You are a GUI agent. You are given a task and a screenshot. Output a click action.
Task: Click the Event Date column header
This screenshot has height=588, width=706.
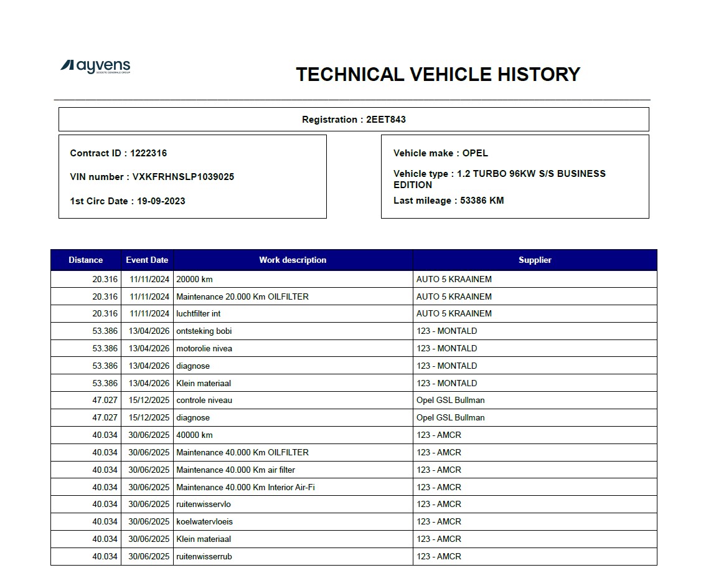point(147,260)
